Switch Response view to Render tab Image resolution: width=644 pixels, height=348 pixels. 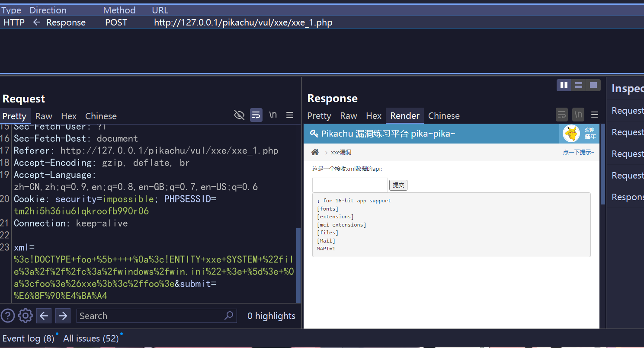click(x=405, y=115)
